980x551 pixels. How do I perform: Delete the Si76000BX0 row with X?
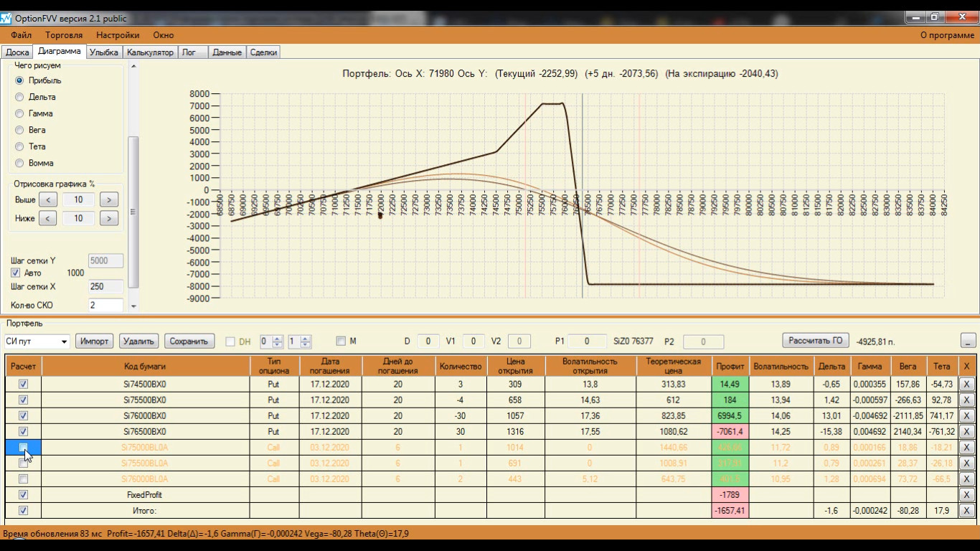pyautogui.click(x=966, y=416)
